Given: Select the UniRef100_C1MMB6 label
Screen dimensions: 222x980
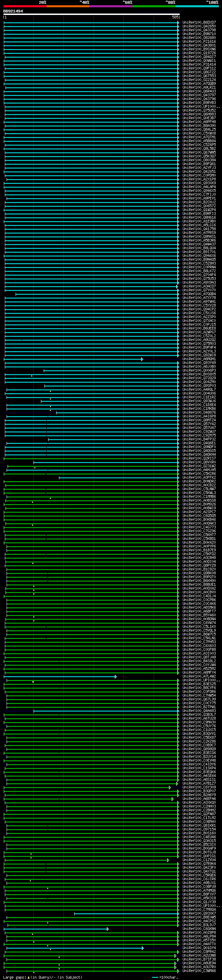Looking at the screenshot, I should [199, 497].
